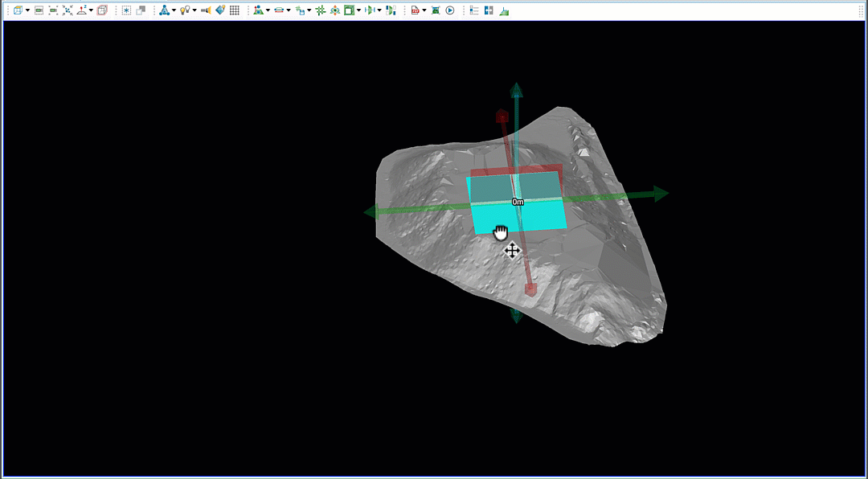Viewport: 868px width, 479px height.
Task: Click the triangle mesh nodes icon
Action: (x=164, y=10)
